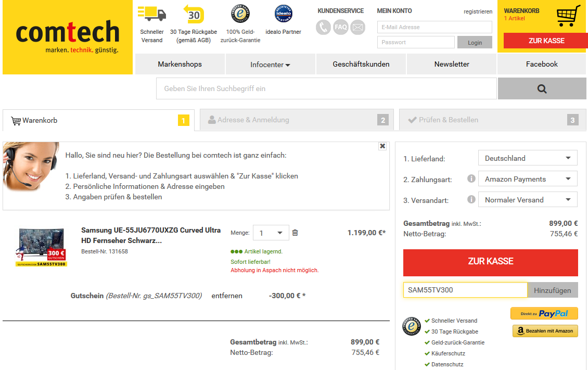Click the support agent photo

31,167
